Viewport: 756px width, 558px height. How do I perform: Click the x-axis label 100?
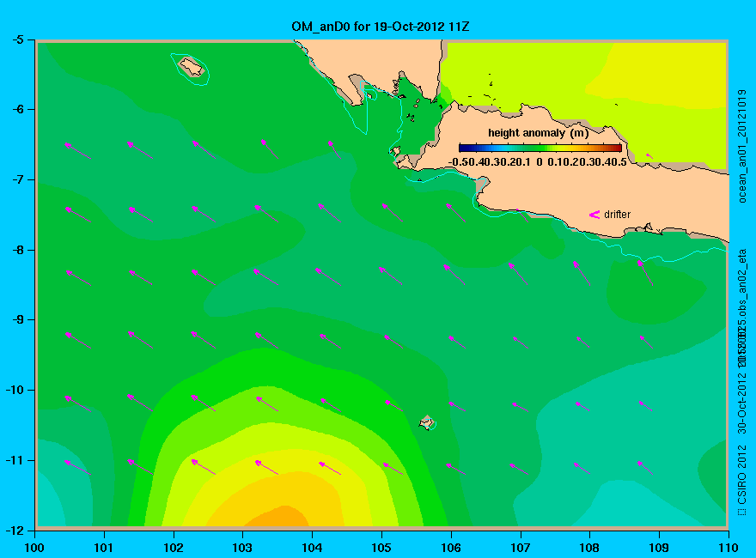click(x=34, y=548)
